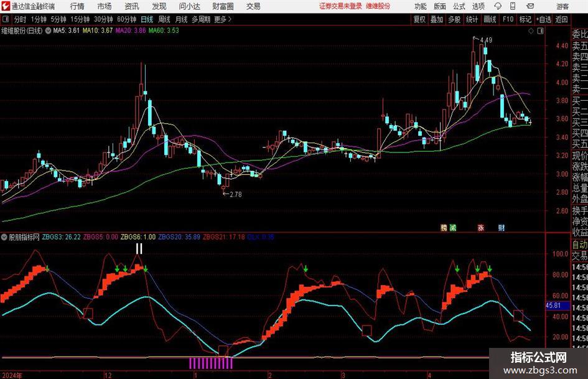
Task: Click the 涨 marker on the chart
Action: [481, 227]
